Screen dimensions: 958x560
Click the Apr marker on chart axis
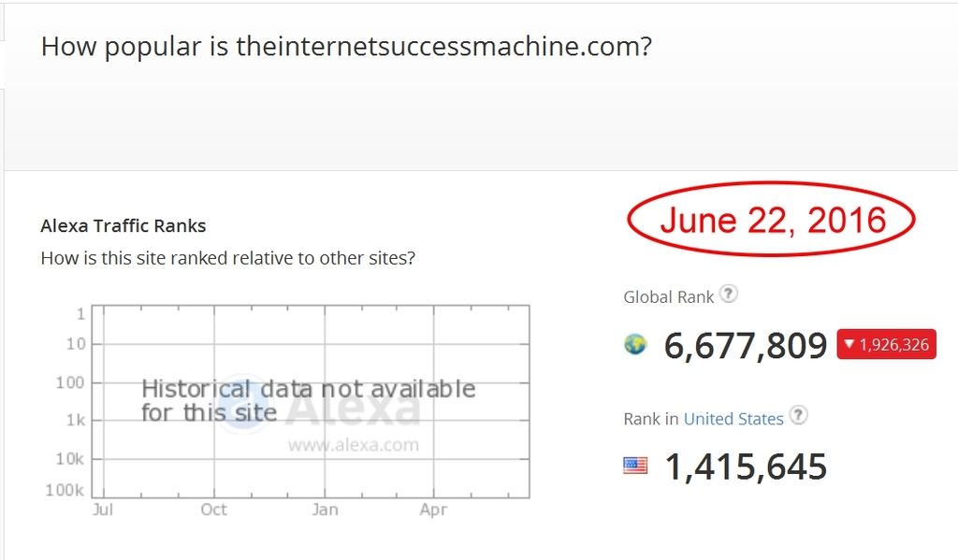pos(433,510)
